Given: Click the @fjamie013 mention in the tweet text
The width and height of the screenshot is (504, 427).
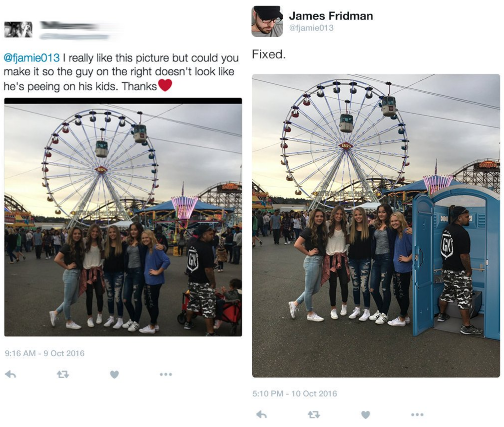Looking at the screenshot, I should pyautogui.click(x=32, y=58).
